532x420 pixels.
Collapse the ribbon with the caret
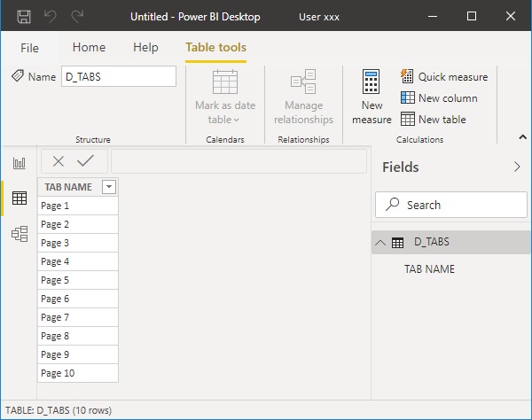(x=522, y=137)
